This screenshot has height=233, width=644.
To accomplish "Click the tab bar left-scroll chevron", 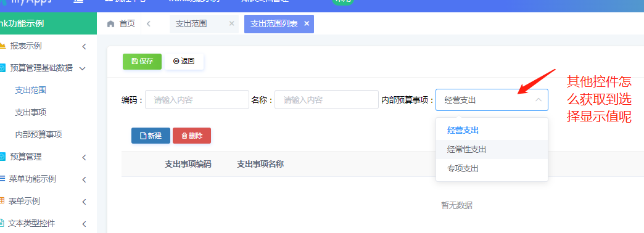I will [x=148, y=24].
